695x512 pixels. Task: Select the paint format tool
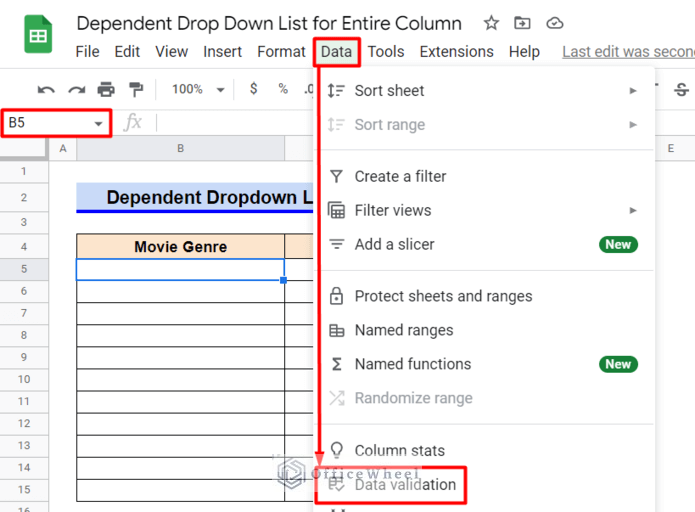(x=136, y=90)
